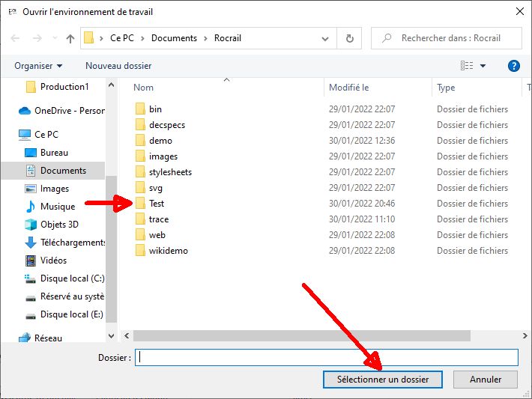
Task: Select the bin folder icon
Action: pyautogui.click(x=140, y=109)
